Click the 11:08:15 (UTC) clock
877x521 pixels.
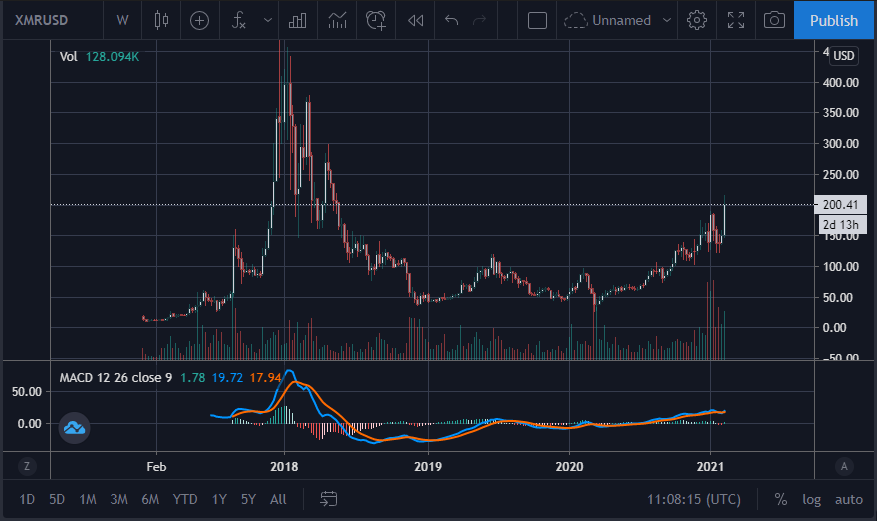(694, 499)
